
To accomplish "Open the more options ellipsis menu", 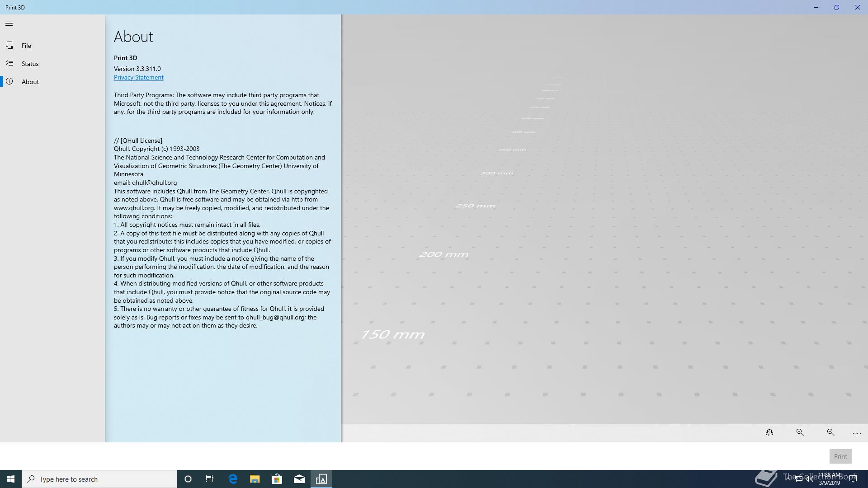I will click(857, 433).
